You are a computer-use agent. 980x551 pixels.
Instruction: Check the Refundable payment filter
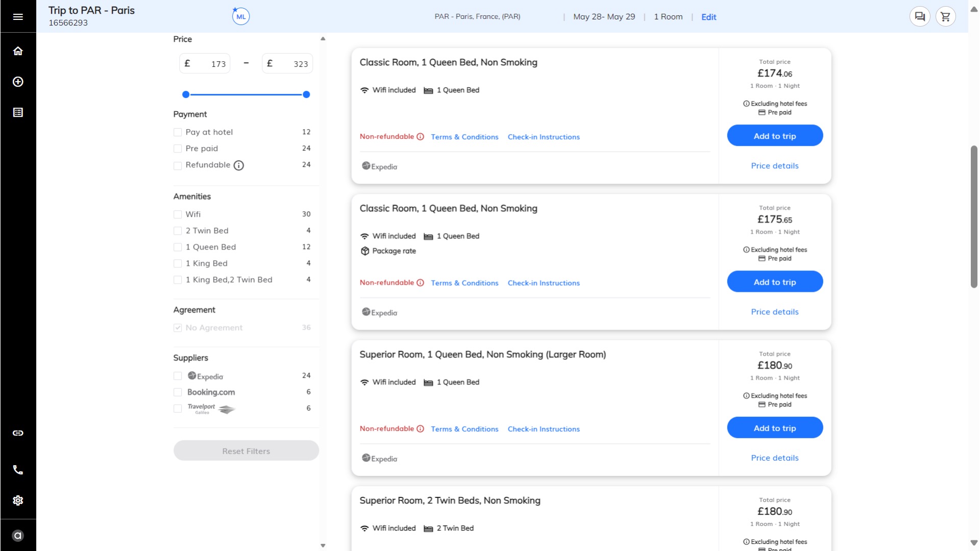[178, 165]
